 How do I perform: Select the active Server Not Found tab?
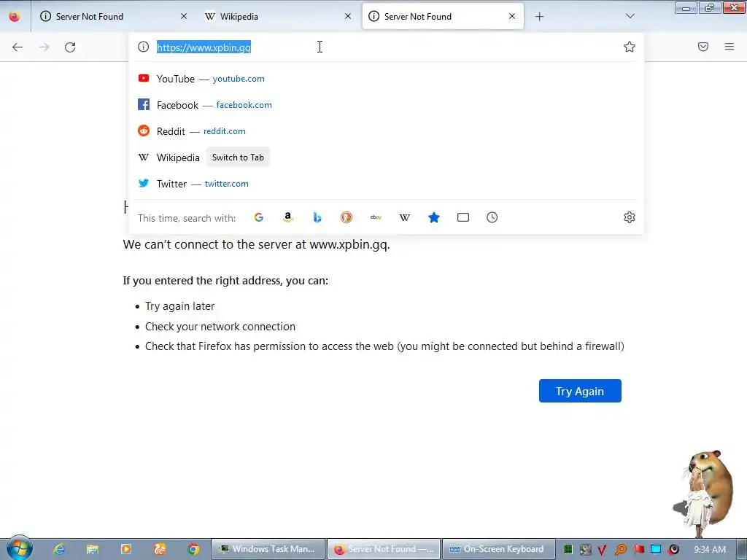(443, 16)
